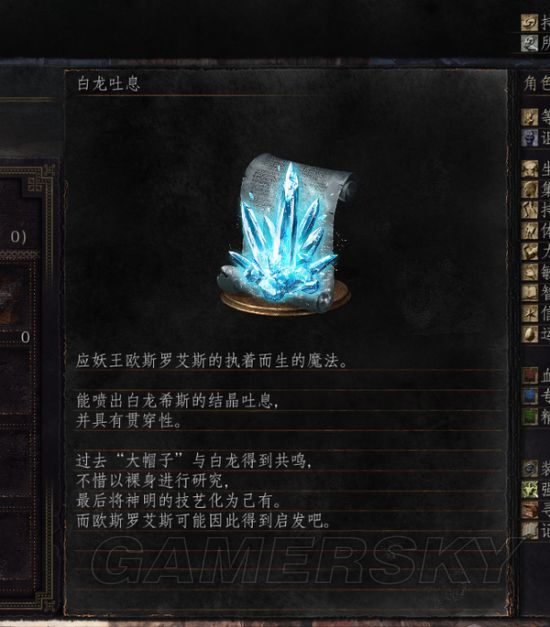Select the Attunement stat head icon
The width and height of the screenshot is (550, 627).
[530, 190]
